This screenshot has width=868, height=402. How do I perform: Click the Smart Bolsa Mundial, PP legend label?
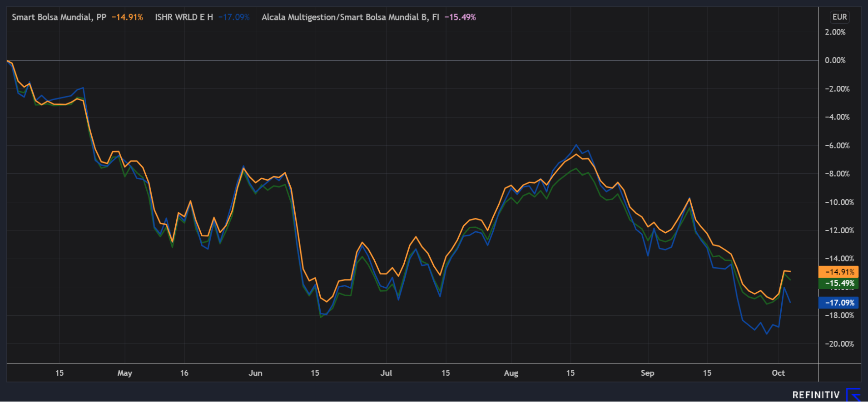[59, 17]
